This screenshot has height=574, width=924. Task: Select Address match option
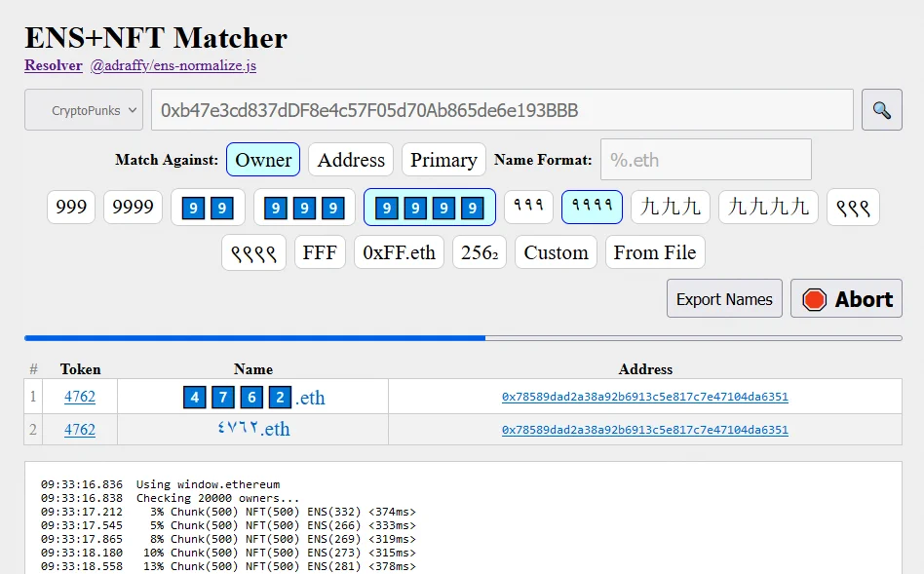pos(351,159)
